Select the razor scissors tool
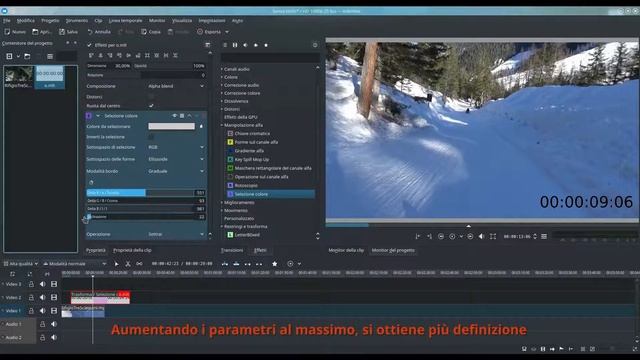640x360 pixels. (x=128, y=264)
